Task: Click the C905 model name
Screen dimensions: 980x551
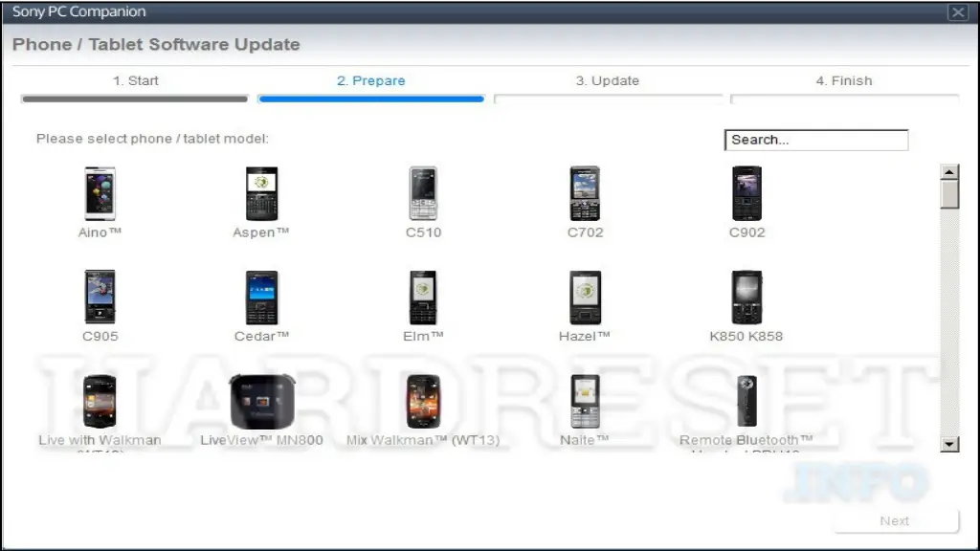Action: point(100,336)
